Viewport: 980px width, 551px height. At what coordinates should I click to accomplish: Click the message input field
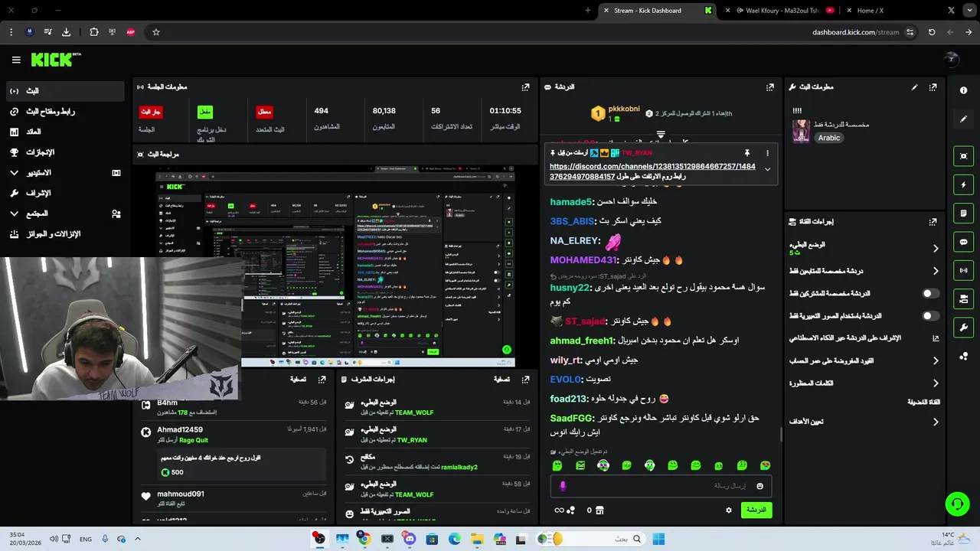(660, 486)
